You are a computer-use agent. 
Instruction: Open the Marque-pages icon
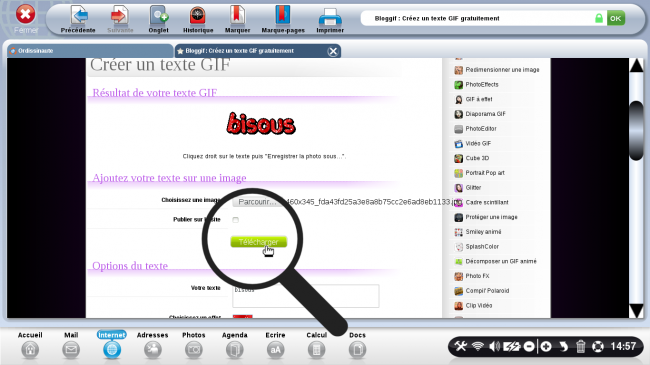[x=283, y=16]
